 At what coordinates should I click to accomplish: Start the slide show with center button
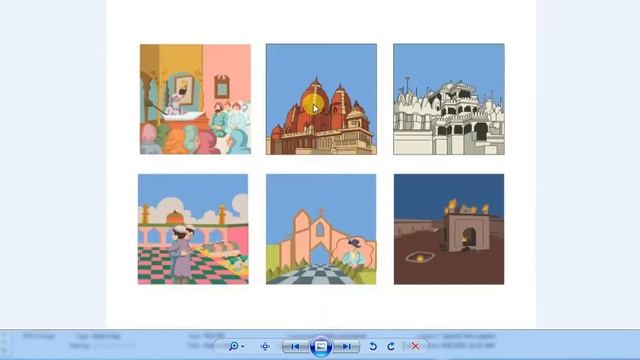click(x=321, y=347)
